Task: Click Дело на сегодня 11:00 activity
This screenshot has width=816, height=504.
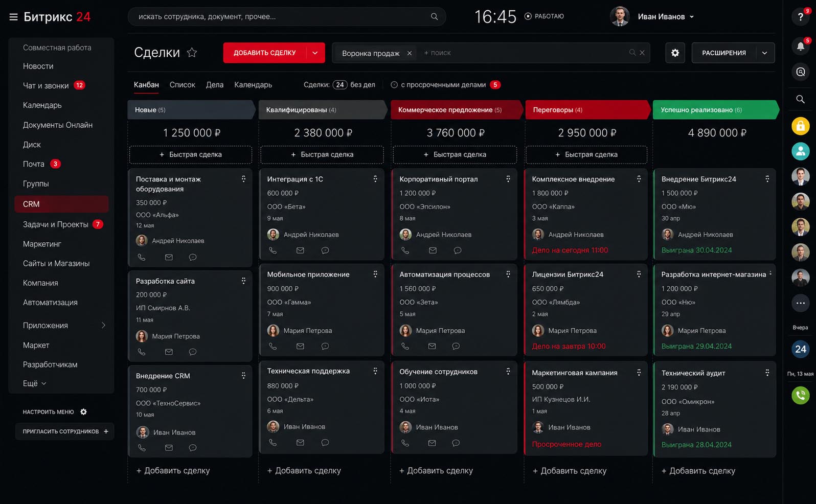Action: [570, 250]
